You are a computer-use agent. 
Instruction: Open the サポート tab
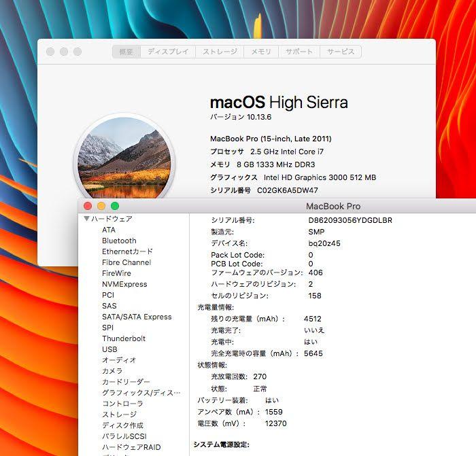click(x=299, y=52)
